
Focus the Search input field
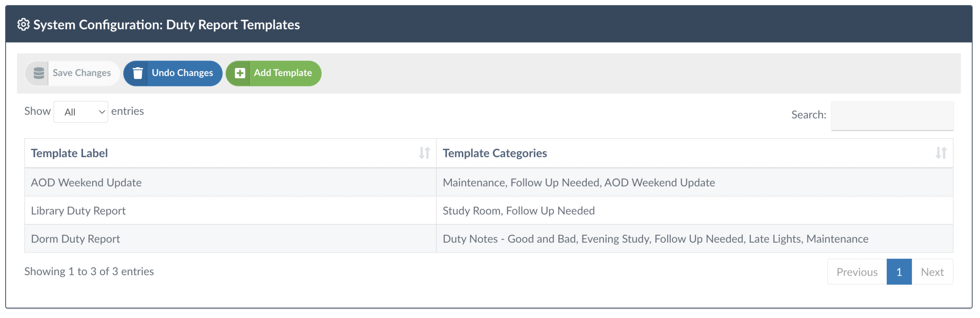coord(892,115)
